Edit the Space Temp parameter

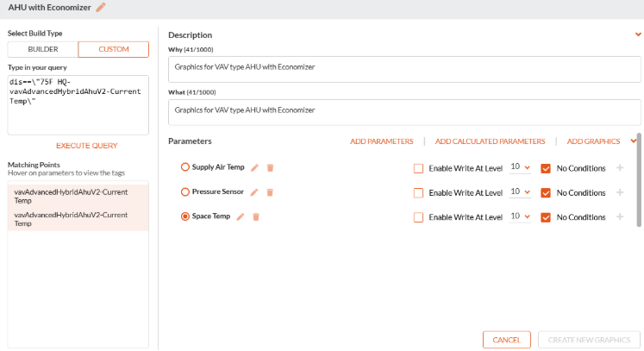[x=241, y=216]
